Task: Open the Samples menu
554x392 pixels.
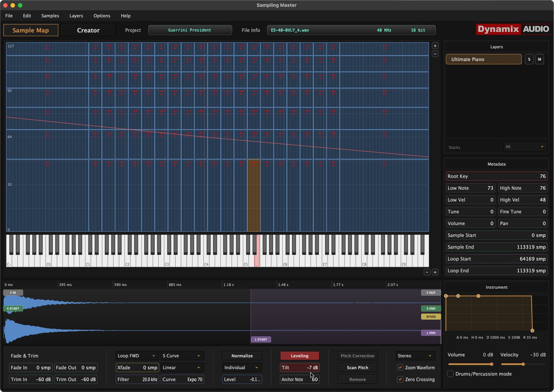Action: point(50,16)
